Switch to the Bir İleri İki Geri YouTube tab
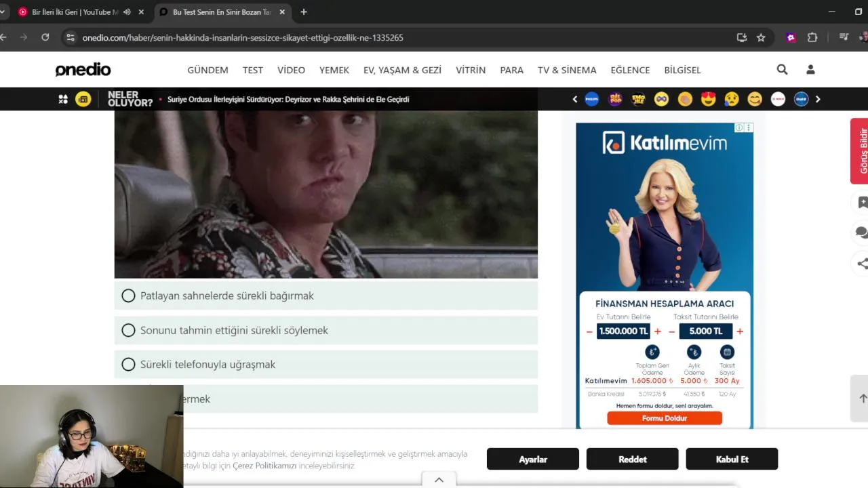This screenshot has height=488, width=868. pyautogui.click(x=75, y=12)
